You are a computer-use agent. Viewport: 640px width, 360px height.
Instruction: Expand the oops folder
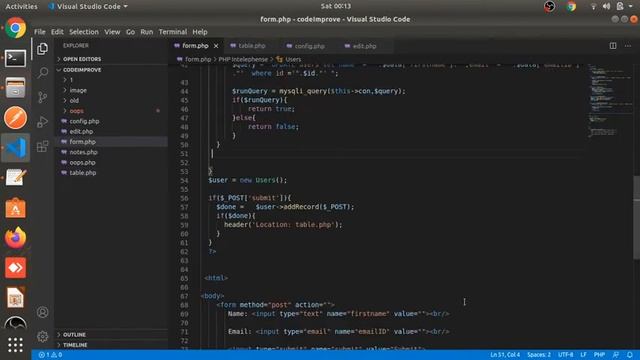[x=76, y=111]
